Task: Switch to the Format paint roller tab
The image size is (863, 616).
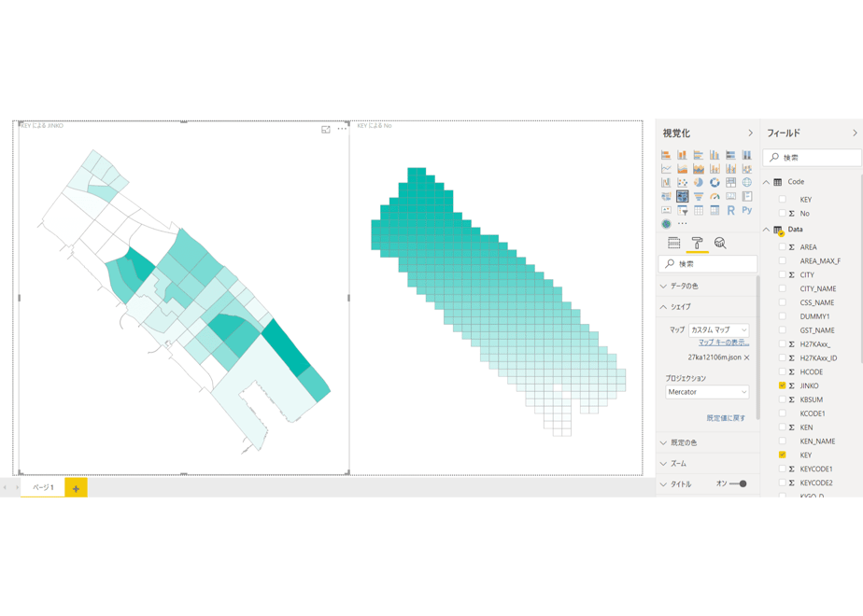Action: point(697,243)
